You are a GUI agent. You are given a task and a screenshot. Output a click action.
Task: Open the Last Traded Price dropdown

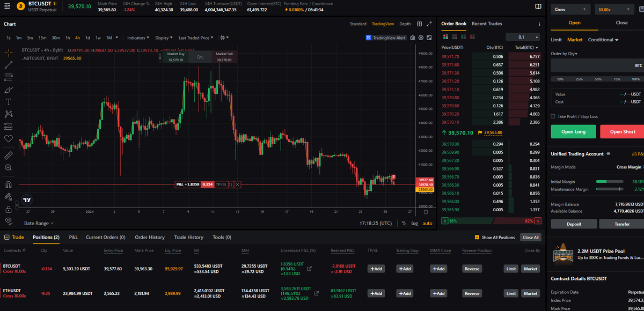[196, 38]
